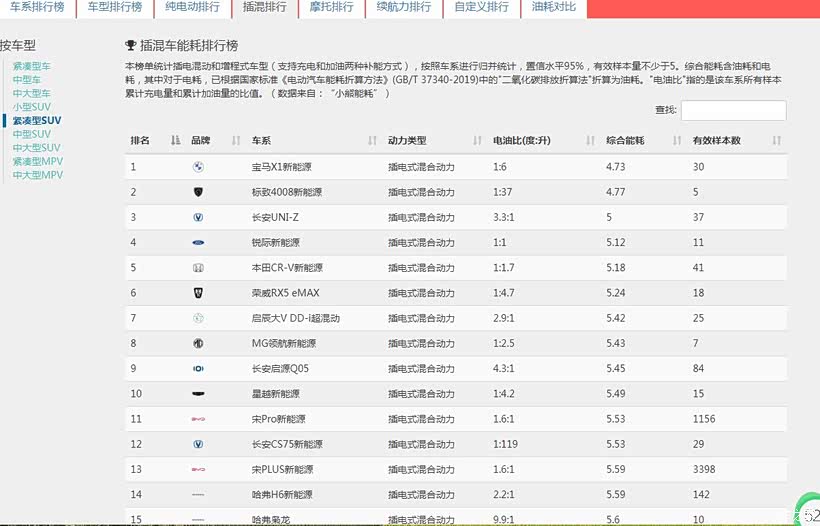Click the Honda logo in the 本田CR-V新能源 row

[x=198, y=268]
